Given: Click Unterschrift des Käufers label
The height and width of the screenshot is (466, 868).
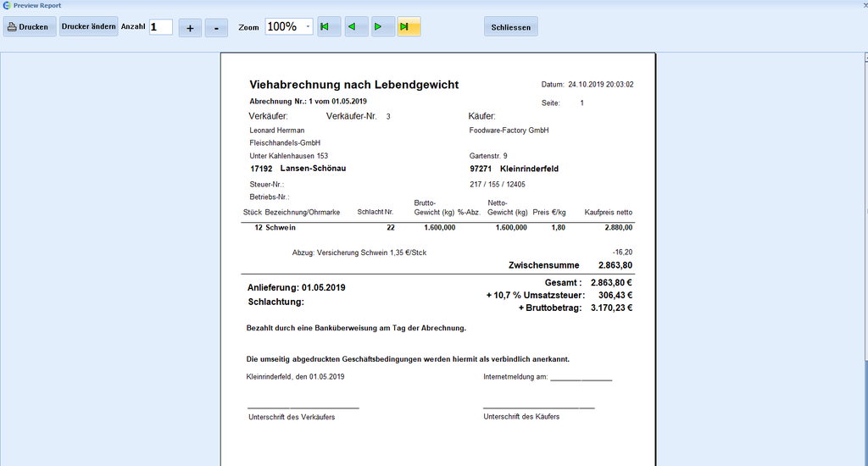Looking at the screenshot, I should coord(521,417).
